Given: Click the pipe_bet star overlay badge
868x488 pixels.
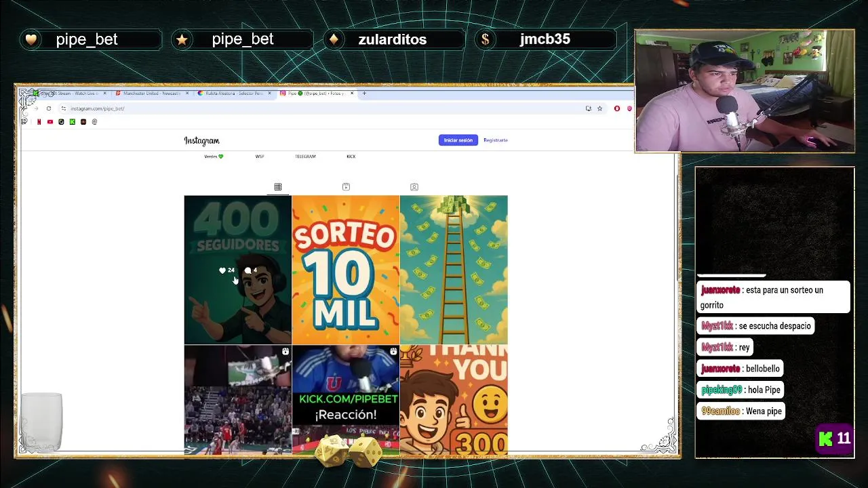Looking at the screenshot, I should tap(243, 39).
